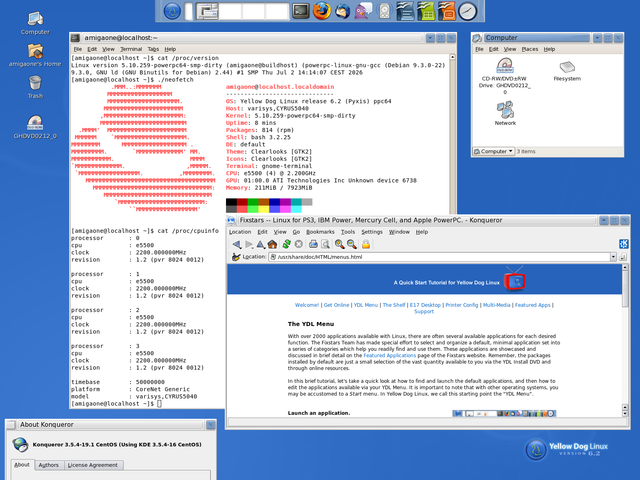This screenshot has height=480, width=640.
Task: Open Konqueror Window menu
Action: tap(399, 232)
